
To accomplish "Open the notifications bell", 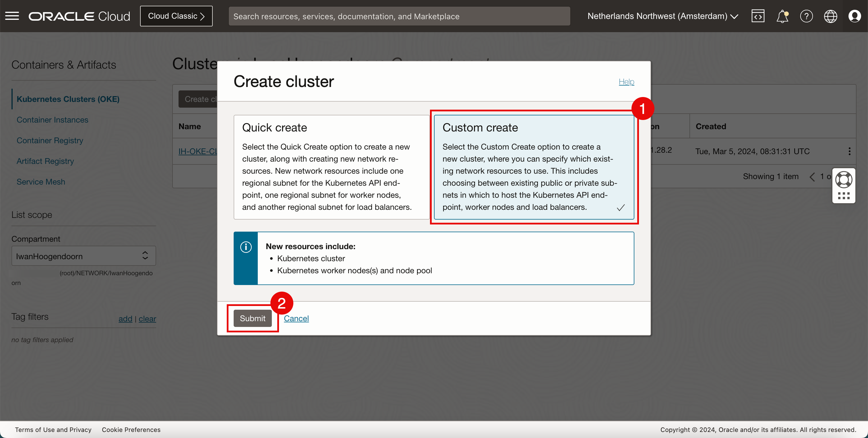I will (x=782, y=16).
